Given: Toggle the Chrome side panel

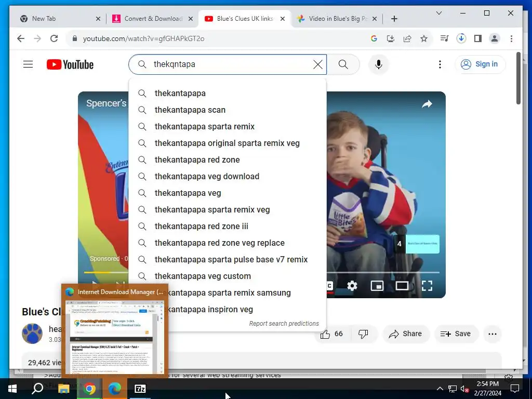Looking at the screenshot, I should coord(478,38).
